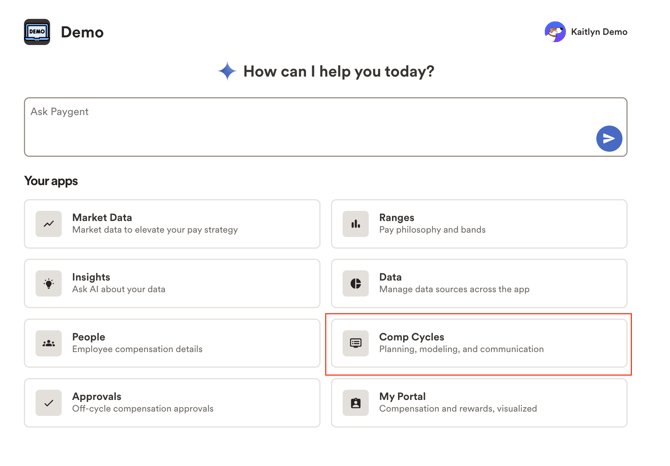Focus the Ask Paygent text box

[x=326, y=127]
